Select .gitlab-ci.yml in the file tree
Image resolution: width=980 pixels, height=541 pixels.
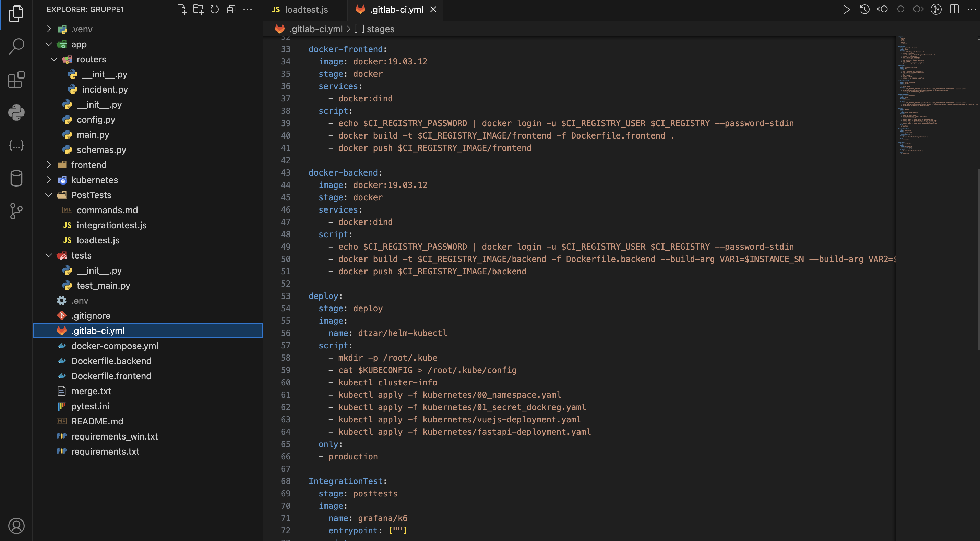pos(147,330)
